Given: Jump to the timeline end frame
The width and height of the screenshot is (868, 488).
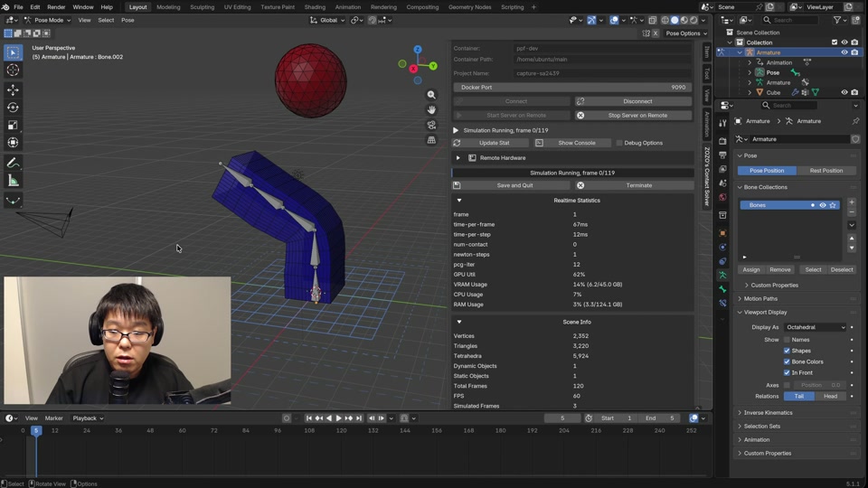Looking at the screenshot, I should click(359, 418).
